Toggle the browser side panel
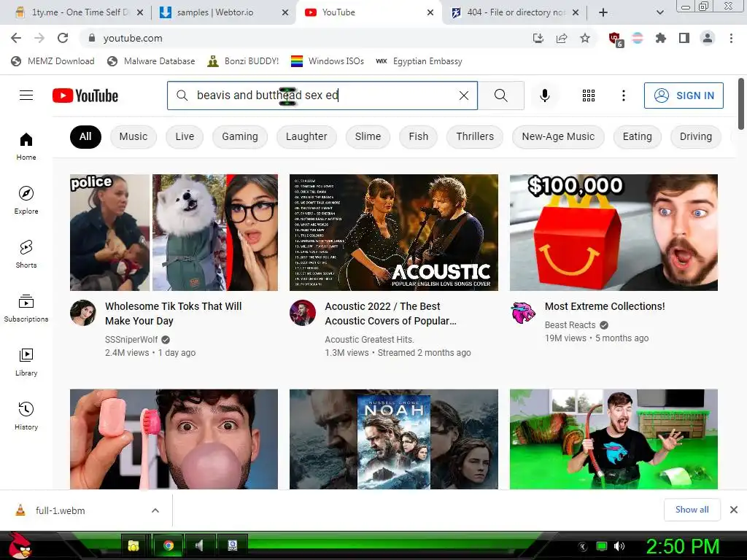Image resolution: width=747 pixels, height=560 pixels. coord(684,38)
